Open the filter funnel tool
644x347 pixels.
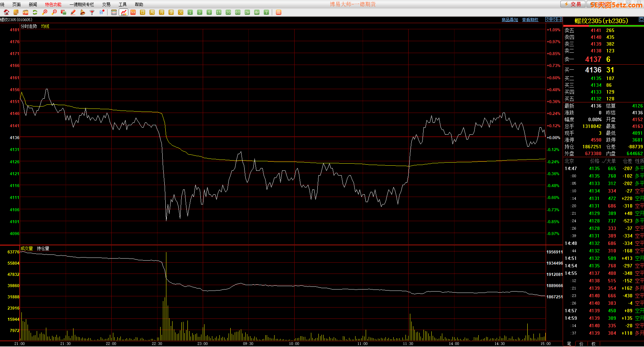coord(92,12)
